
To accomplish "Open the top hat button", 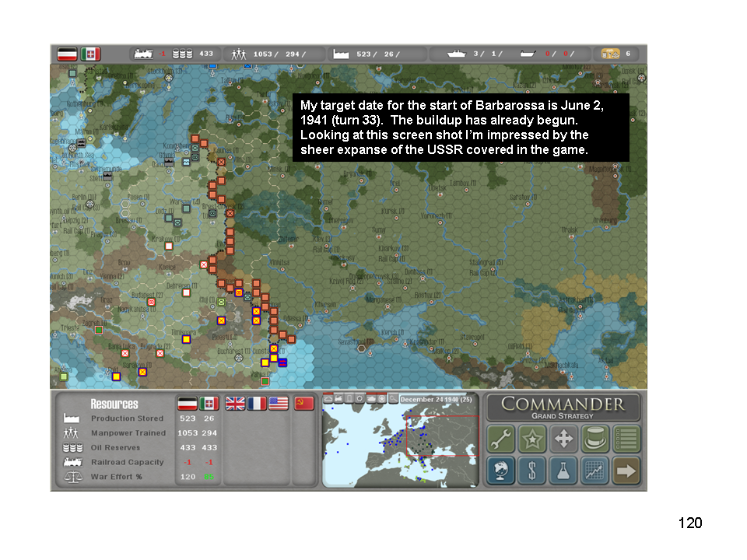I will (x=595, y=439).
